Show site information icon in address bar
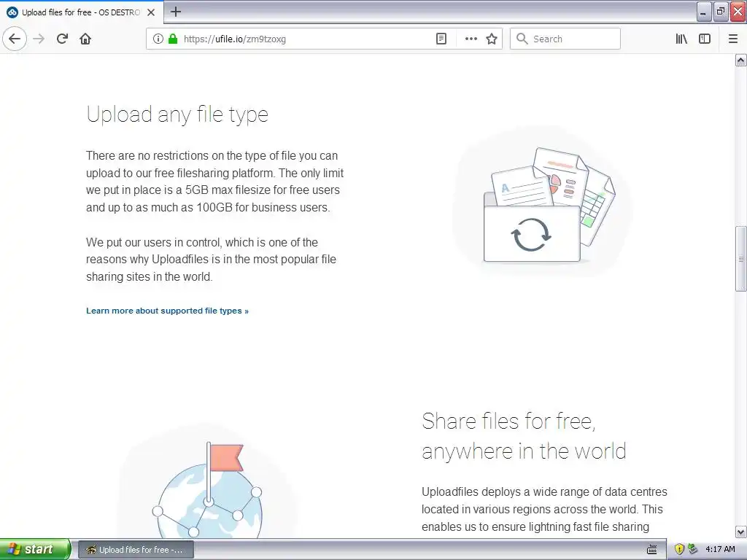 pyautogui.click(x=158, y=39)
